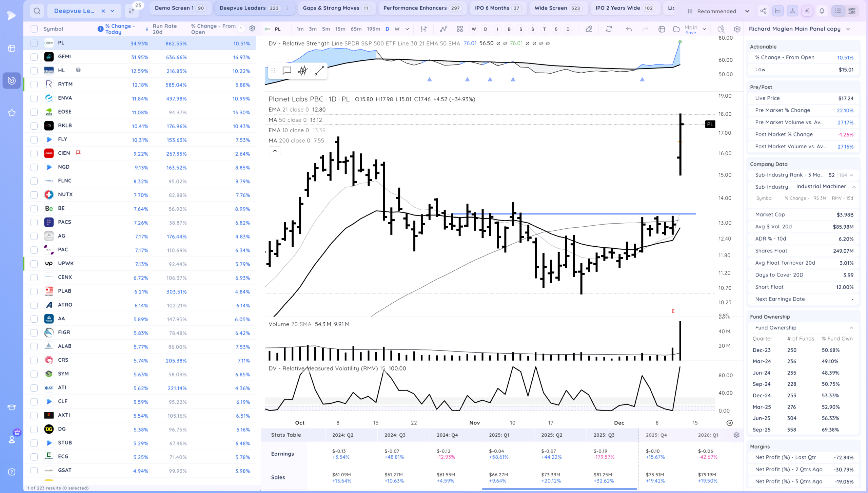Collapse the Fund Ownership section
Viewport: 868px width, 493px height.
[851, 328]
